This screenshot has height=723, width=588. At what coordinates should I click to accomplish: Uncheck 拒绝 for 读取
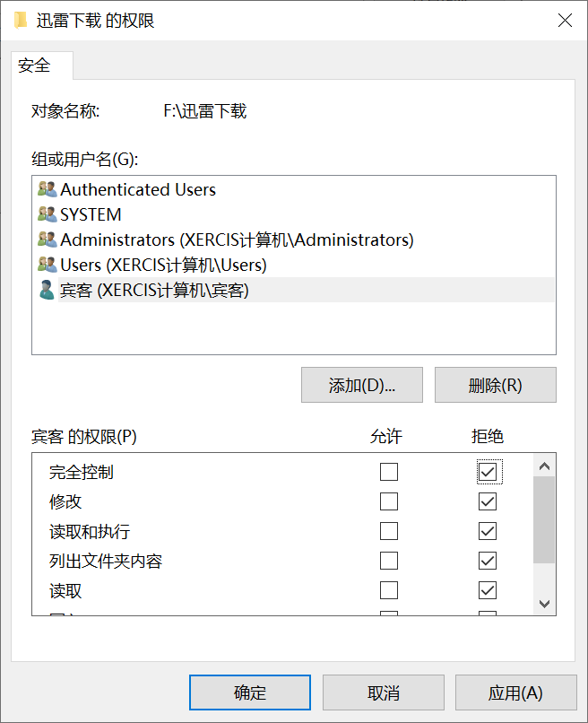pyautogui.click(x=487, y=589)
